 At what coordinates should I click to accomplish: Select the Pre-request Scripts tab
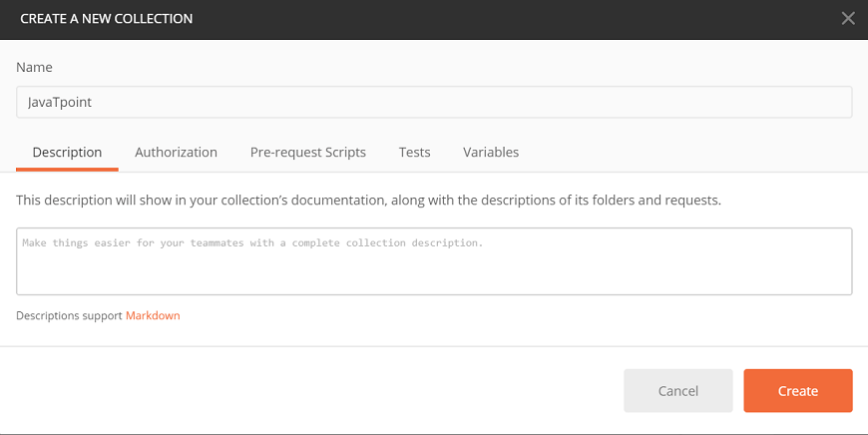pos(307,153)
